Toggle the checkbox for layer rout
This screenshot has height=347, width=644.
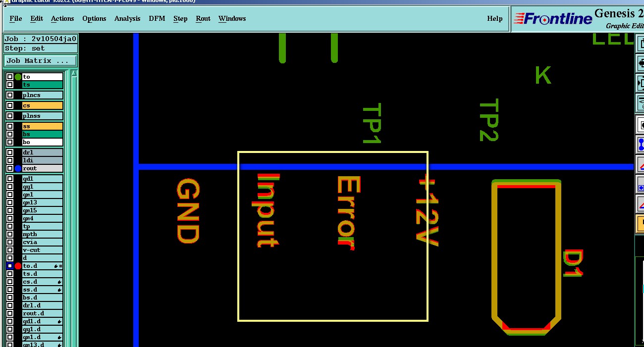10,168
